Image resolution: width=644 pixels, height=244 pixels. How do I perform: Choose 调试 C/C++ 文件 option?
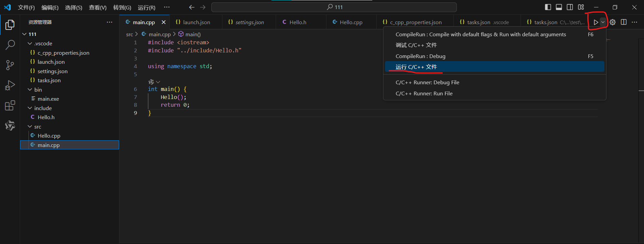tap(494, 45)
